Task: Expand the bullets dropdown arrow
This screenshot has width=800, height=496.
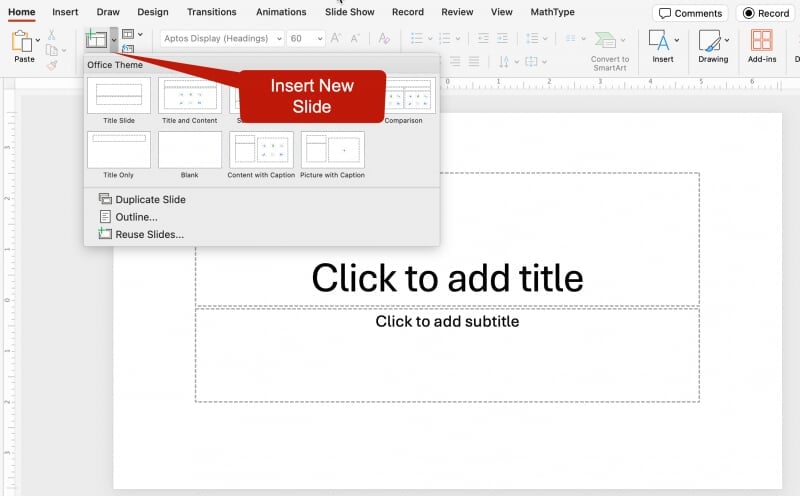Action: 430,39
